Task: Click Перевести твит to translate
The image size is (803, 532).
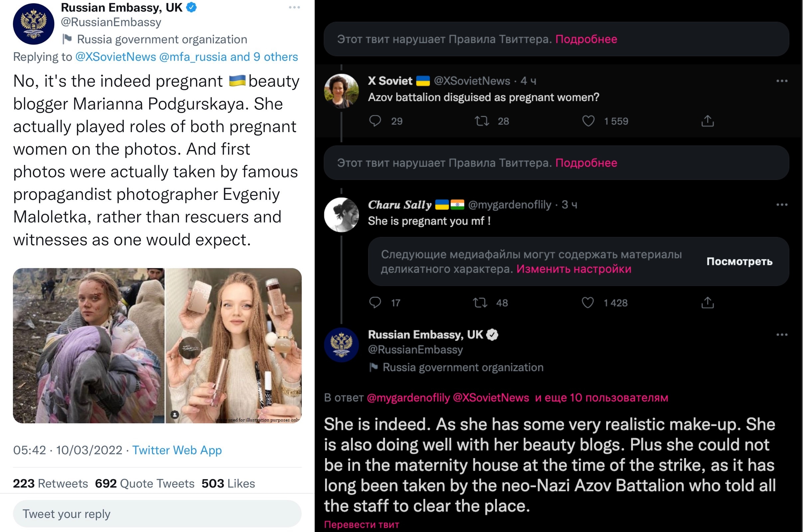Action: pos(362,525)
